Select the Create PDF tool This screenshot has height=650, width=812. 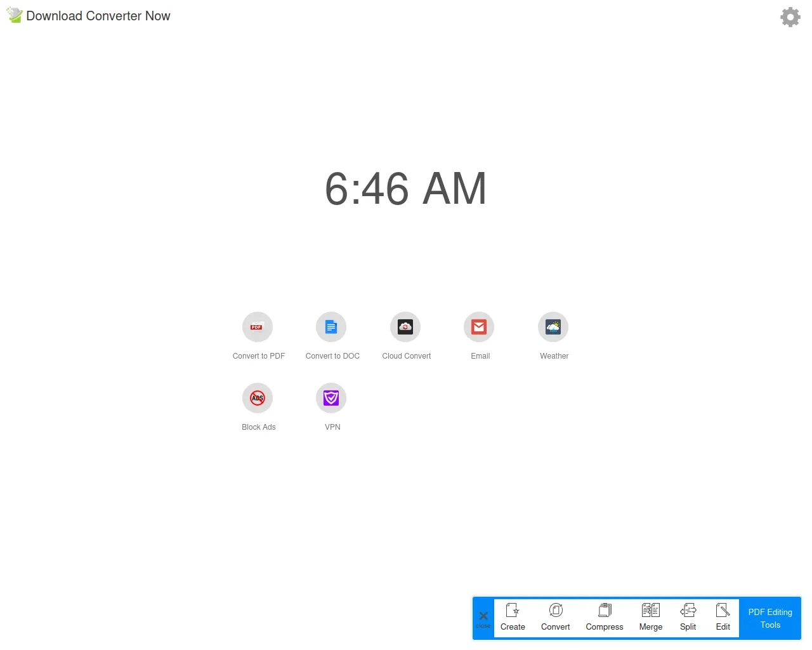(x=513, y=618)
